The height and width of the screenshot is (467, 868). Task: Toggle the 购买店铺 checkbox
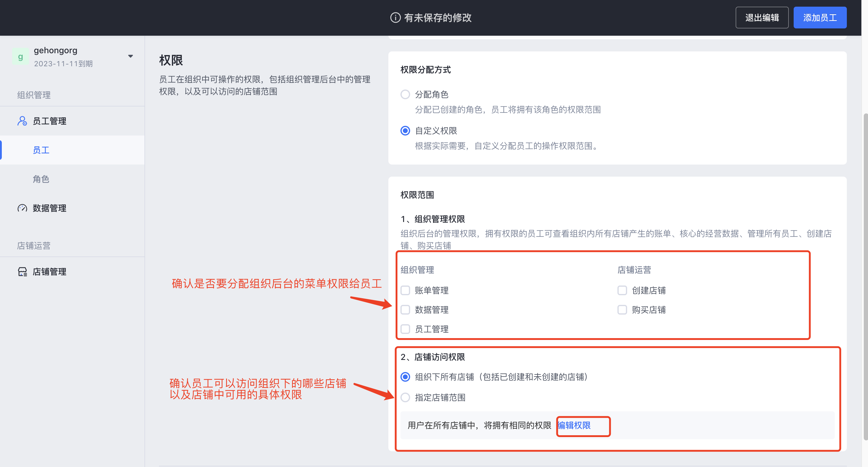coord(622,310)
